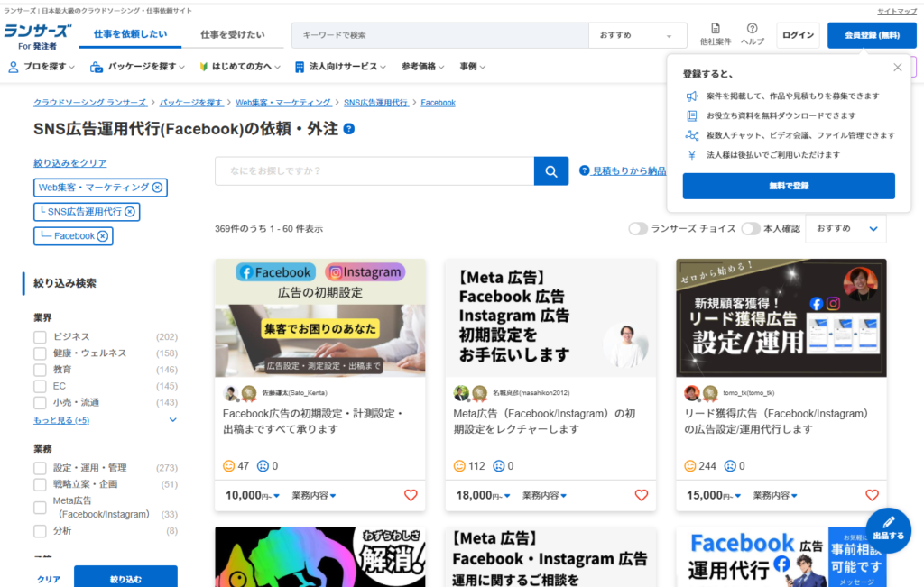Check the 分析 checkbox
This screenshot has height=587, width=924.
tap(40, 531)
